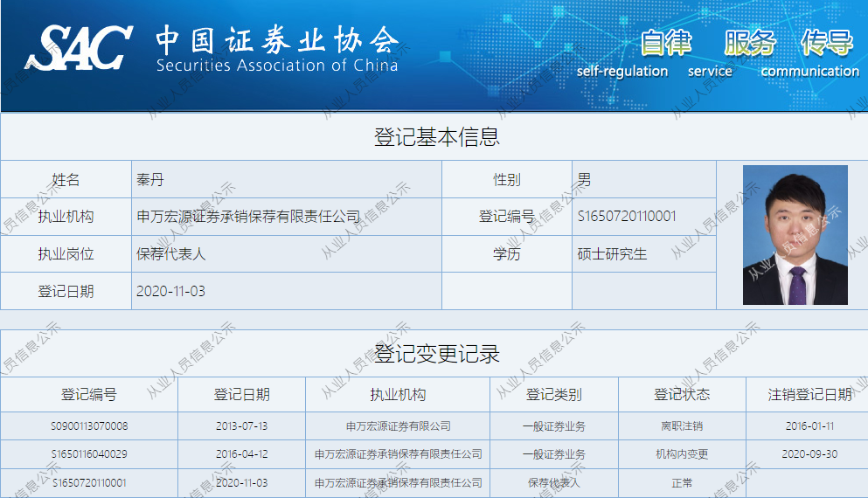Click the 硕士研究生 education value
This screenshot has height=498, width=868.
[612, 254]
